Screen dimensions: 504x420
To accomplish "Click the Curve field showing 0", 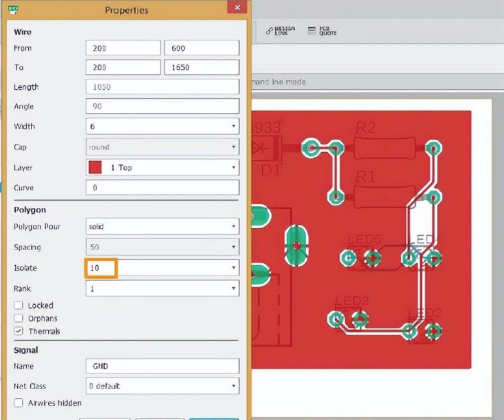I will point(162,188).
